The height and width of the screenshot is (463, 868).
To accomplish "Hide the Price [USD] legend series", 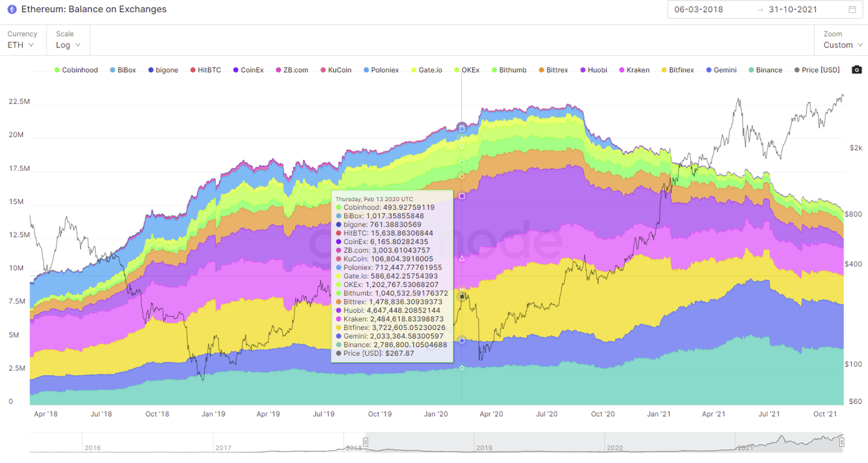I will (817, 70).
